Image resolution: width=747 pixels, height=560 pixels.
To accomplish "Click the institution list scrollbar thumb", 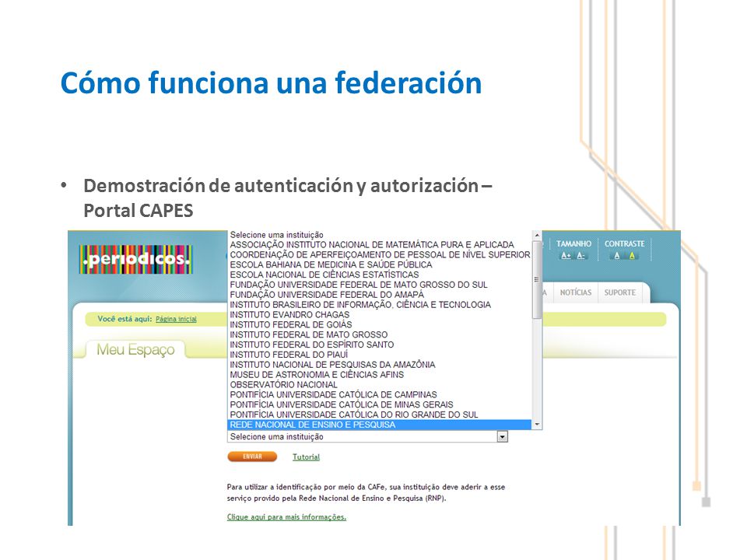I will coord(537,279).
